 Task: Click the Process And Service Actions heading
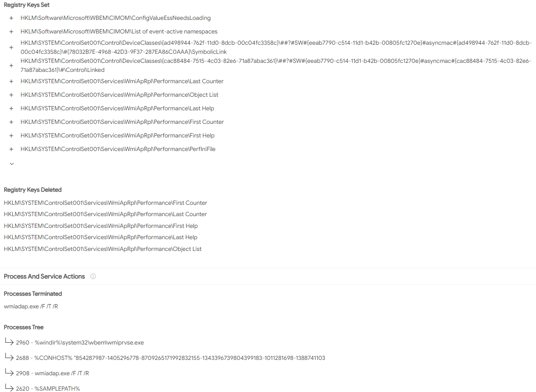click(44, 276)
